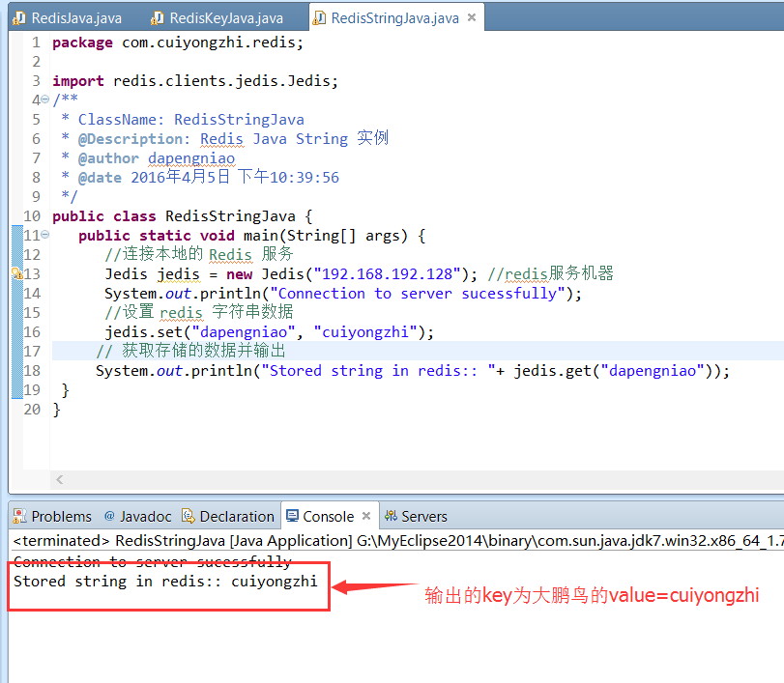Open the Servers tab

click(423, 516)
